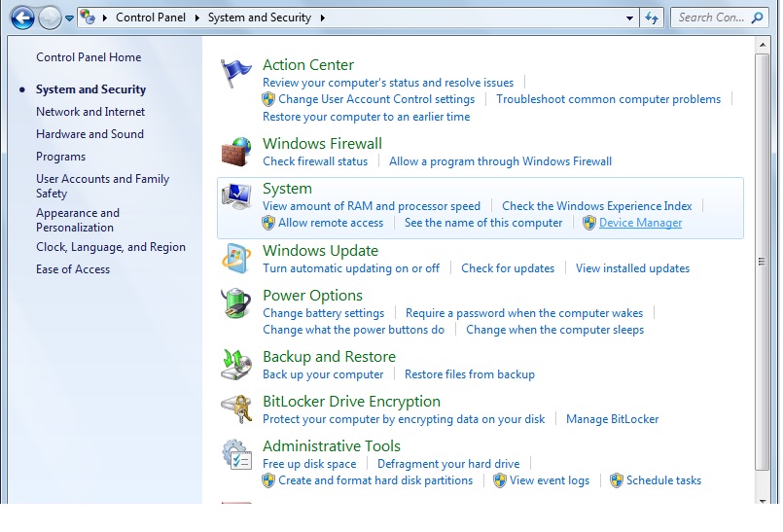
Task: Open Programs category in sidebar
Action: 60,157
